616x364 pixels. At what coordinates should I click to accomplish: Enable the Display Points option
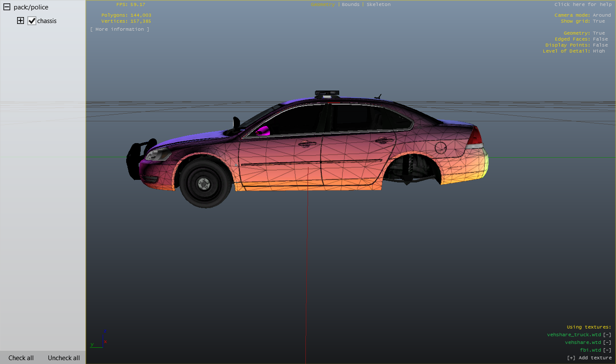(600, 45)
